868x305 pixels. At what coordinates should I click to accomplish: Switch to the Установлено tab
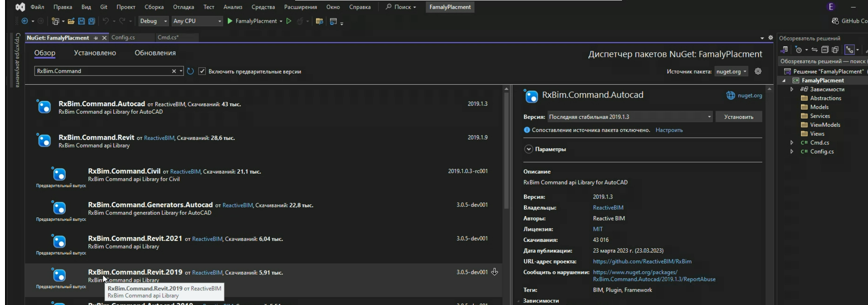[x=95, y=53]
